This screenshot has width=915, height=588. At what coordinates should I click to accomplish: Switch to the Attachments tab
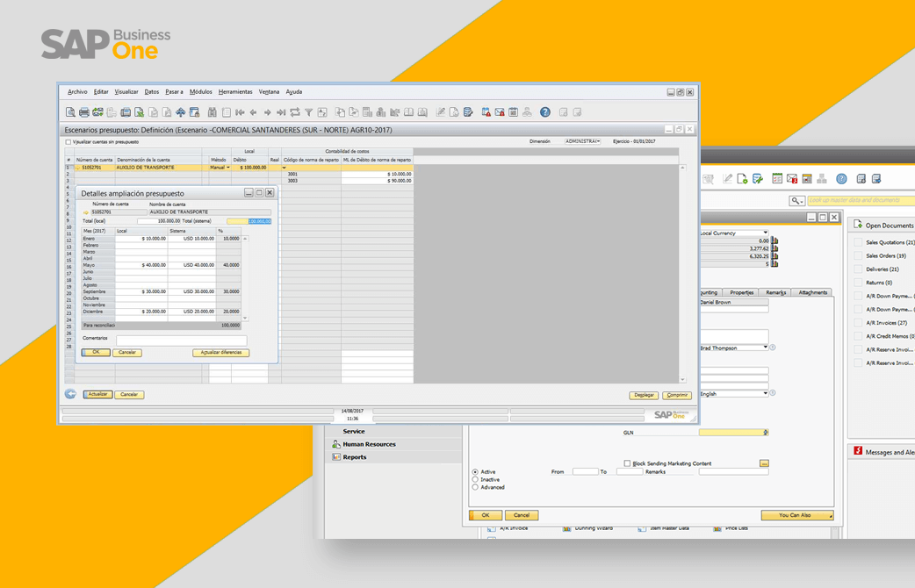(812, 292)
